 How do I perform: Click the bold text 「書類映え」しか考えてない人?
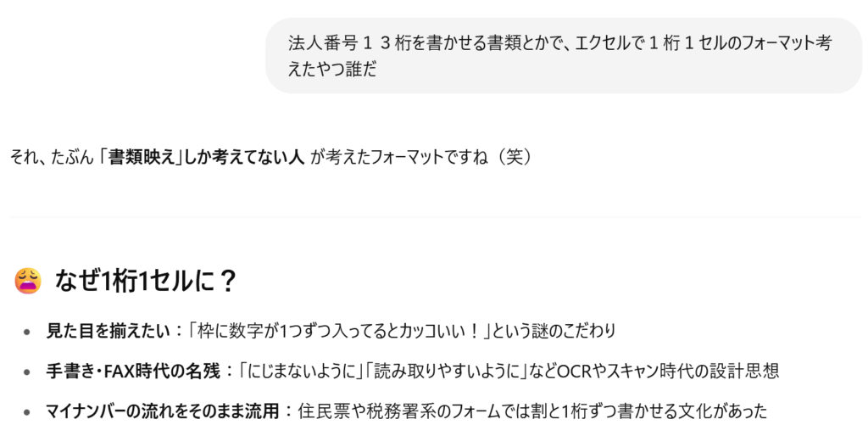tap(202, 157)
